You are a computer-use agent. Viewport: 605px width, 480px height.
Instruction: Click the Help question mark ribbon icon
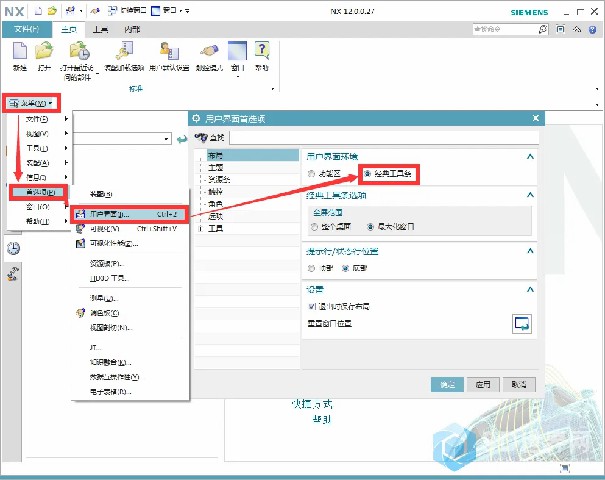[x=262, y=52]
